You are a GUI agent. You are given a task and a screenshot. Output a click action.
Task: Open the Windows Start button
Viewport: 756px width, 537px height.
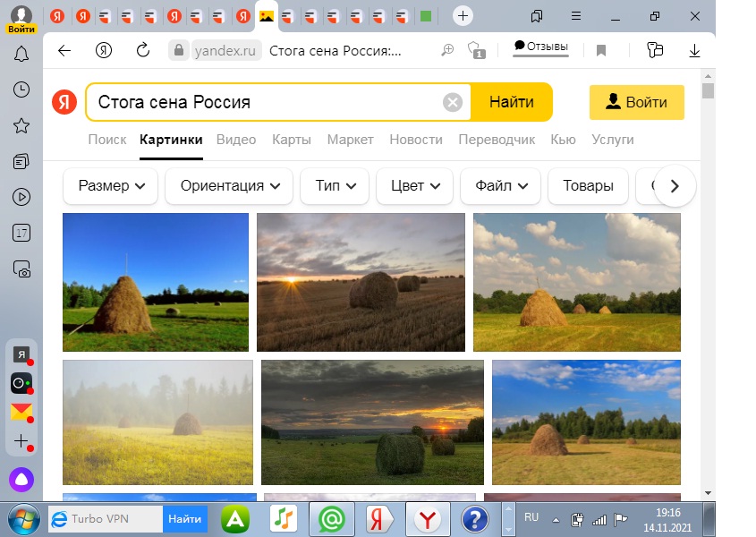(22, 520)
